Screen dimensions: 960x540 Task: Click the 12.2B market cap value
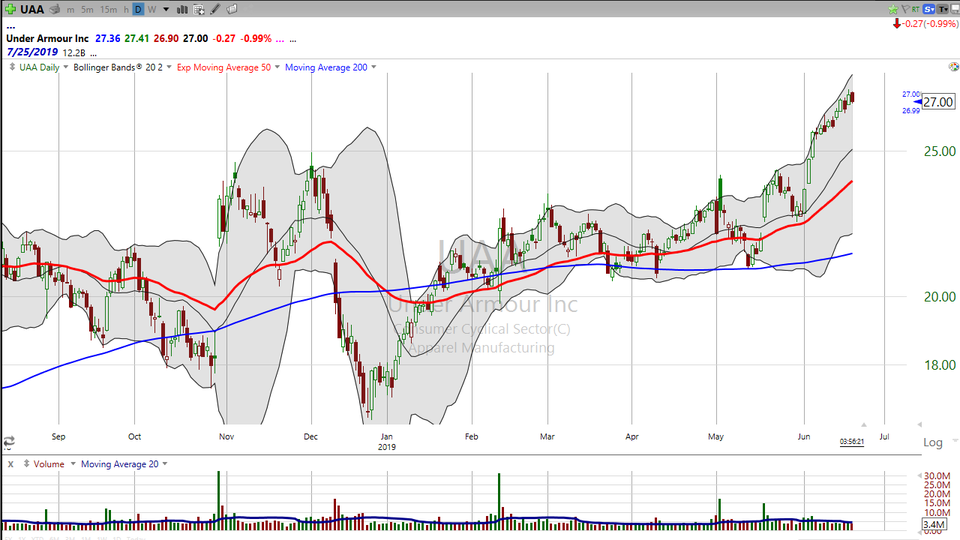click(73, 53)
